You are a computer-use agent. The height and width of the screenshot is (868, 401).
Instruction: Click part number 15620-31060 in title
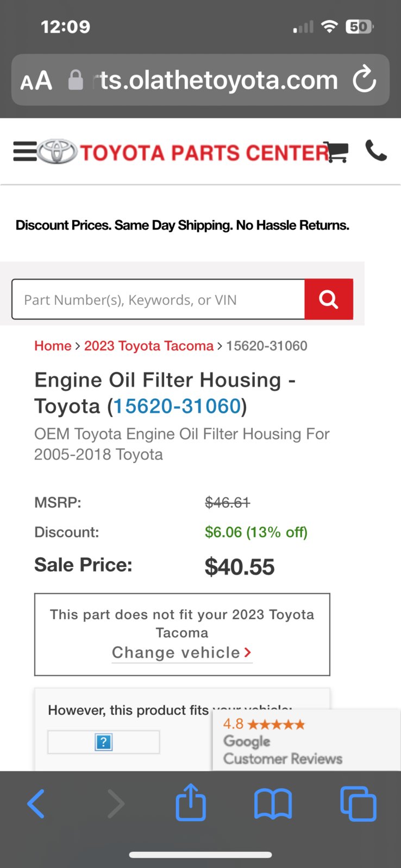[177, 406]
